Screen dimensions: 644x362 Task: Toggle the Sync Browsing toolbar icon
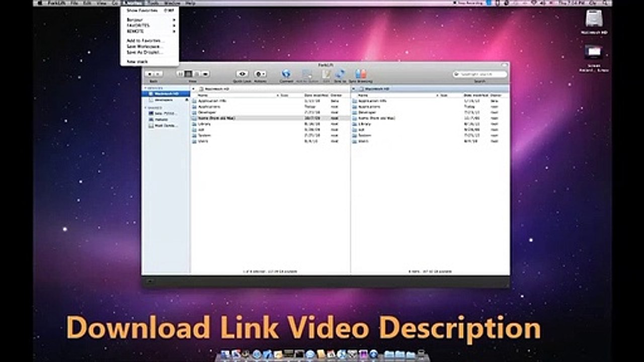pos(360,74)
